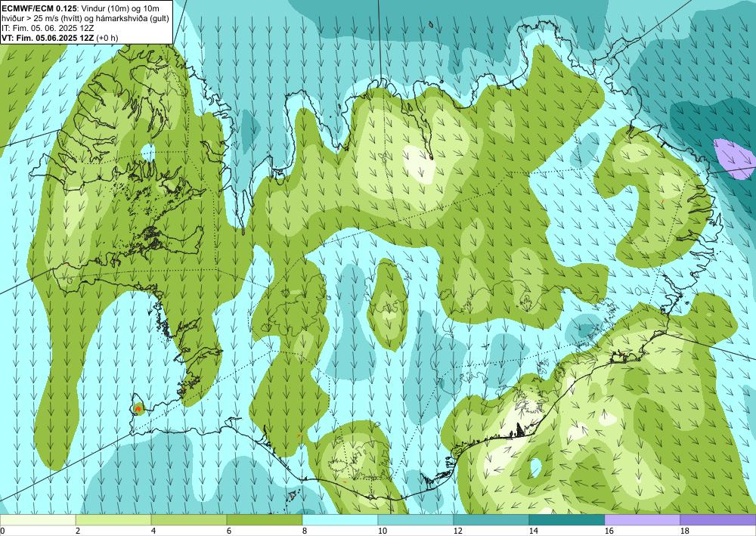Click the "VT: Fim. 05.06.2025 12Z (+0 h)" line
Viewport: 756px width, 536px height.
click(59, 38)
